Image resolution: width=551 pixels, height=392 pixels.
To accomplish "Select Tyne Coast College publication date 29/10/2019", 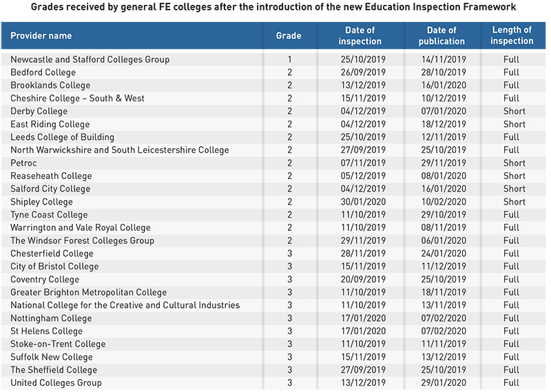I will 444,215.
